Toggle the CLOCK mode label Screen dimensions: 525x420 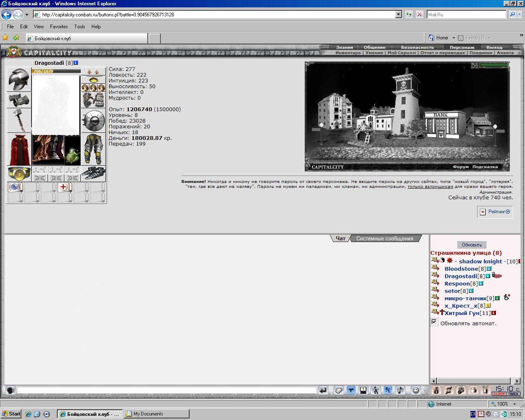tap(499, 394)
